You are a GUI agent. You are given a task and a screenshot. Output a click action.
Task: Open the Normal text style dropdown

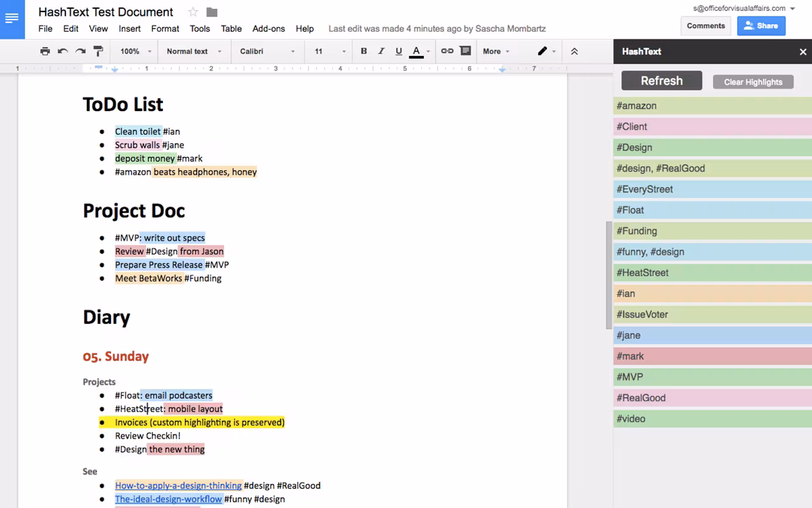(x=194, y=51)
